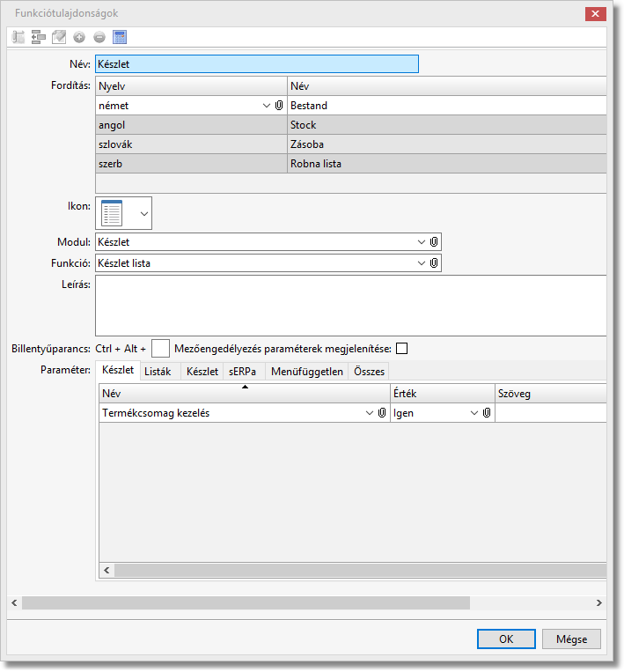Expand the Modul dropdown
This screenshot has height=672, width=624.
[422, 241]
